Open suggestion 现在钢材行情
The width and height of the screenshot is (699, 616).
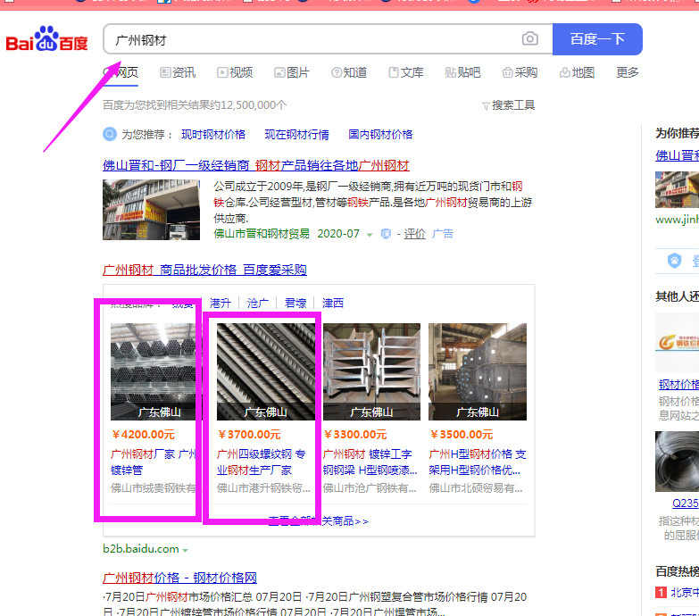coord(297,135)
